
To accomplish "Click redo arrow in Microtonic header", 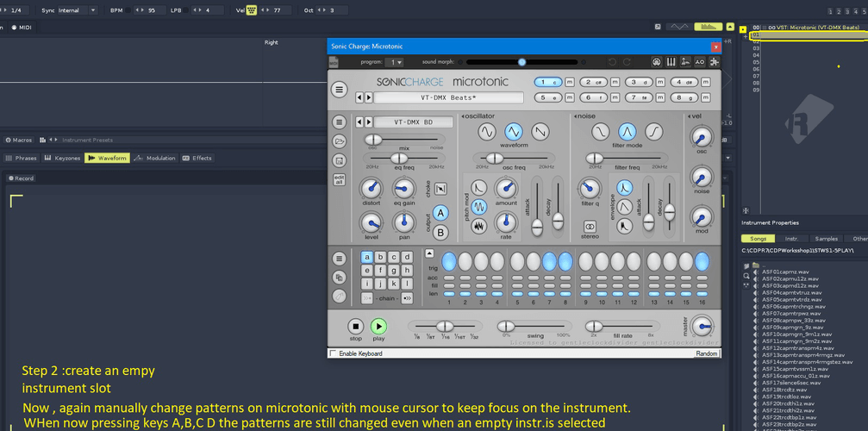I will [x=627, y=62].
